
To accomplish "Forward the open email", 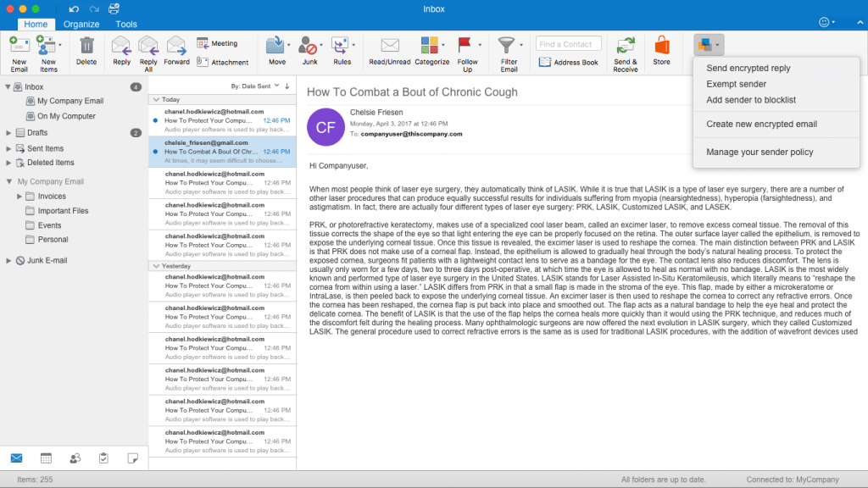I will pos(176,46).
